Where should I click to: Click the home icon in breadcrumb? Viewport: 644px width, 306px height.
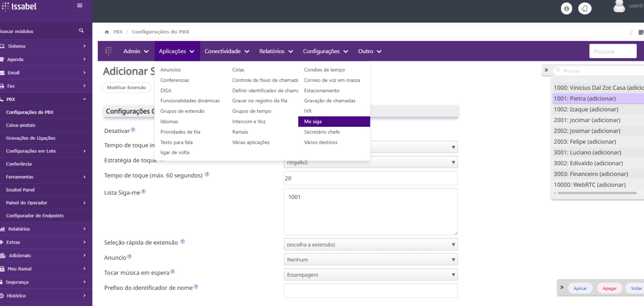(107, 32)
